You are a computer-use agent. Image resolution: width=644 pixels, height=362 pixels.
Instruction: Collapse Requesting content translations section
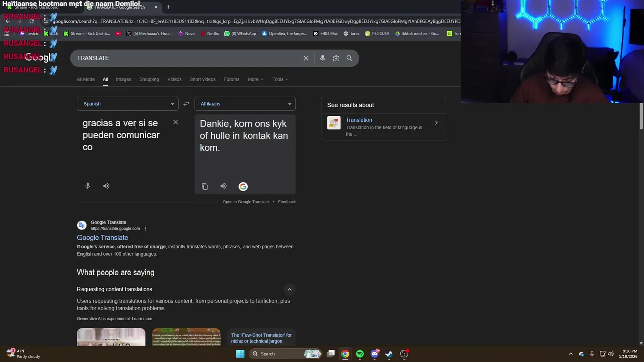coord(289,289)
